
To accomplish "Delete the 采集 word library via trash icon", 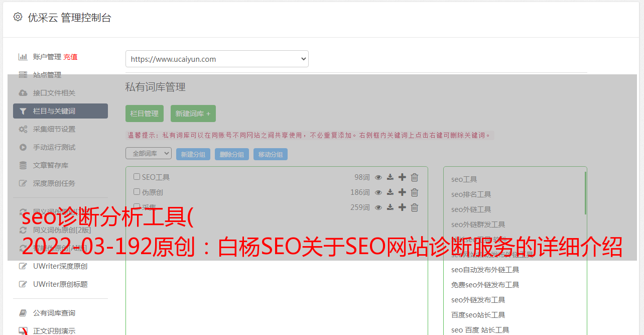I will coord(415,207).
